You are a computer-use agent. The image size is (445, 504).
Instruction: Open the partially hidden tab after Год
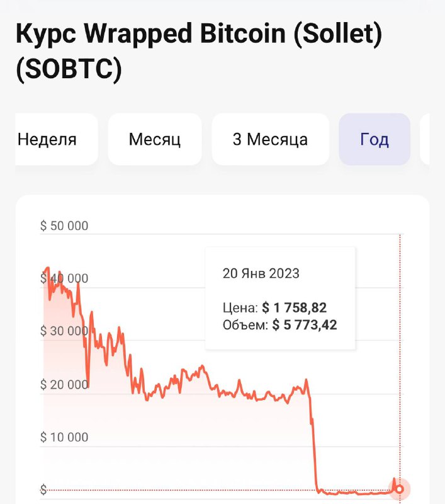coord(425,139)
